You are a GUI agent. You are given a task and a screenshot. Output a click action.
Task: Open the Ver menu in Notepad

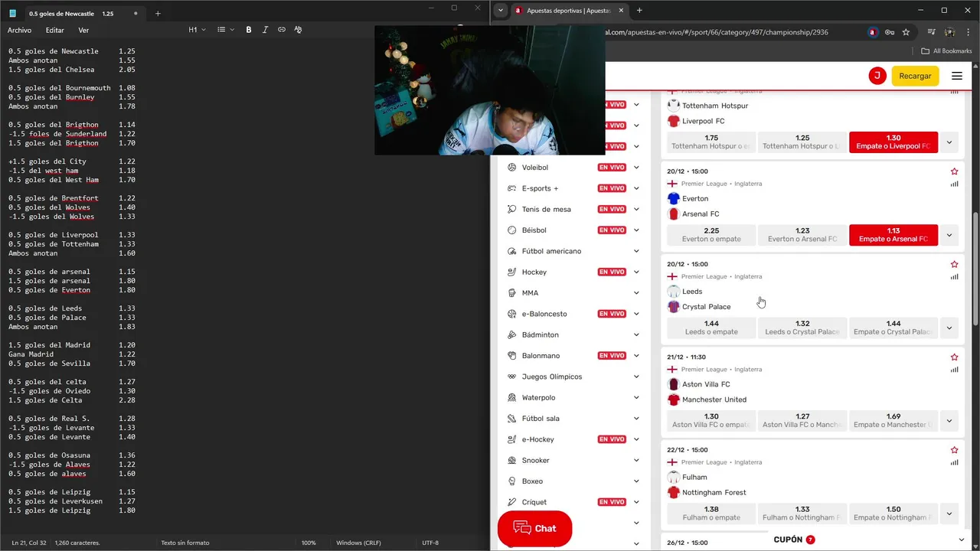point(83,30)
